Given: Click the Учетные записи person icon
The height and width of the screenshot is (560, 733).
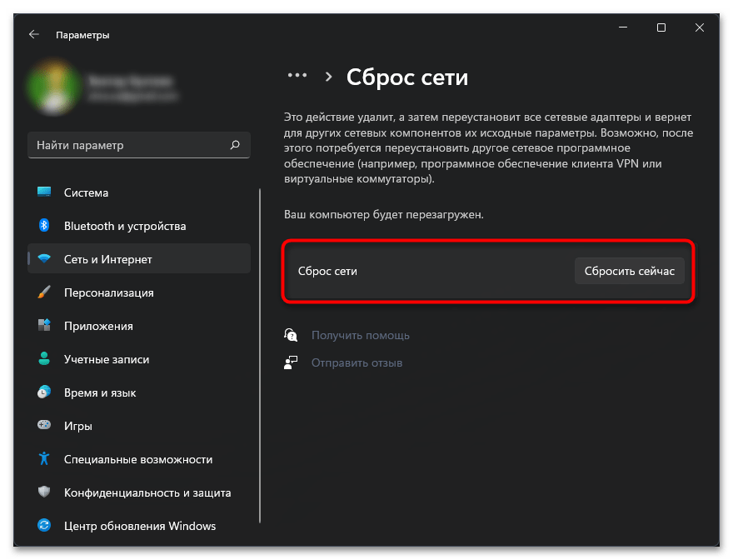Looking at the screenshot, I should [44, 359].
